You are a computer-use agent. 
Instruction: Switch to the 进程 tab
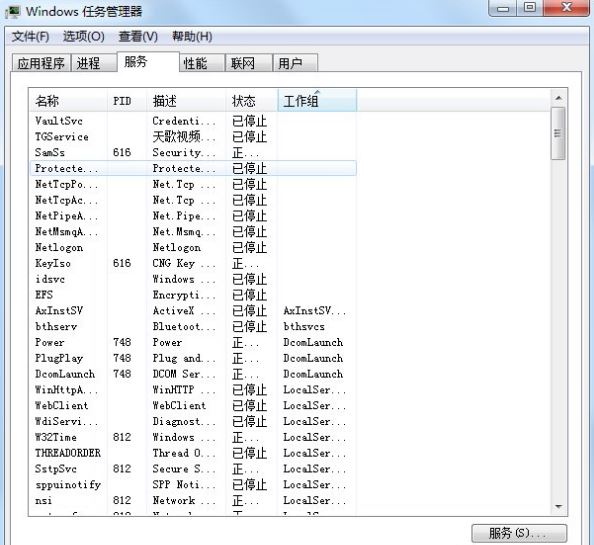(93, 63)
